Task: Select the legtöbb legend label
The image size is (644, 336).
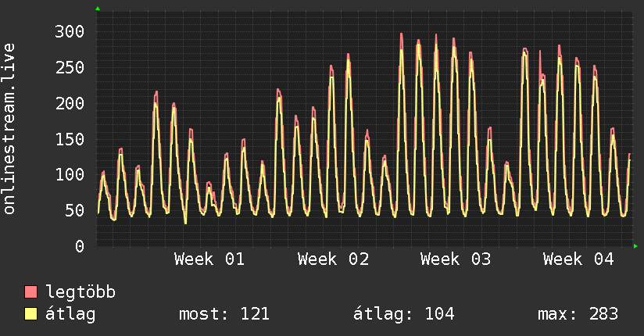Action: (x=81, y=292)
